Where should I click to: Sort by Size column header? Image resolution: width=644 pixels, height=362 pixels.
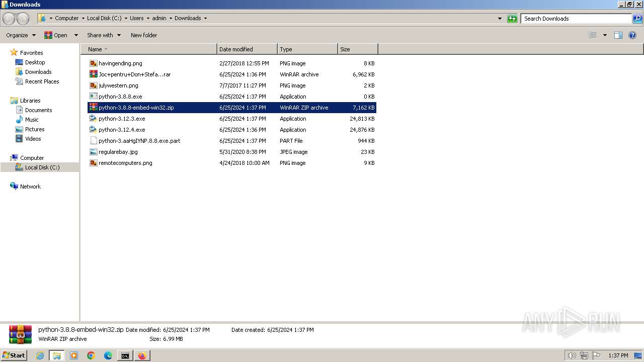tap(358, 49)
